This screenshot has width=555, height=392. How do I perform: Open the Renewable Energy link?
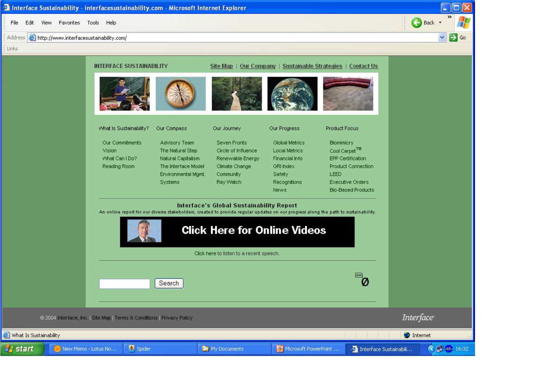pos(238,159)
